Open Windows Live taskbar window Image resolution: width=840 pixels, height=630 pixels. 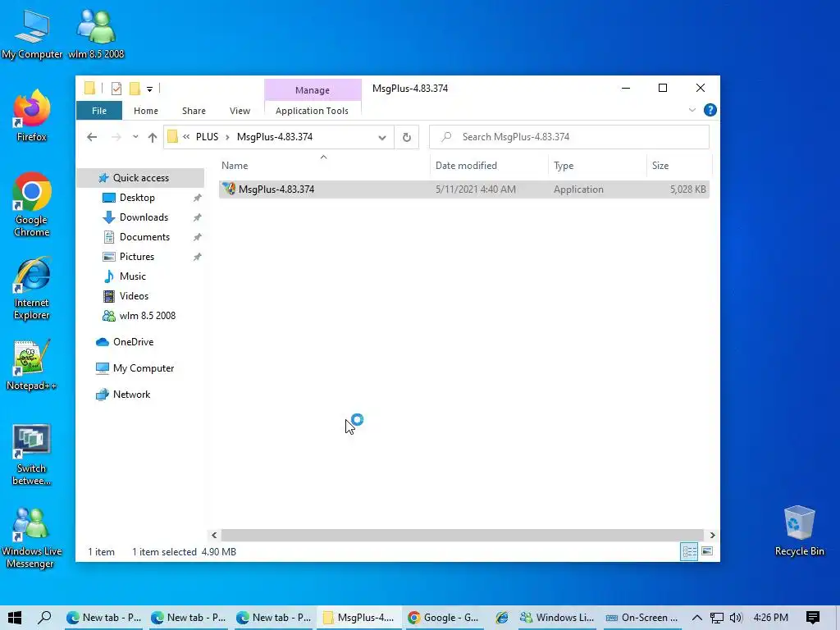pyautogui.click(x=557, y=618)
